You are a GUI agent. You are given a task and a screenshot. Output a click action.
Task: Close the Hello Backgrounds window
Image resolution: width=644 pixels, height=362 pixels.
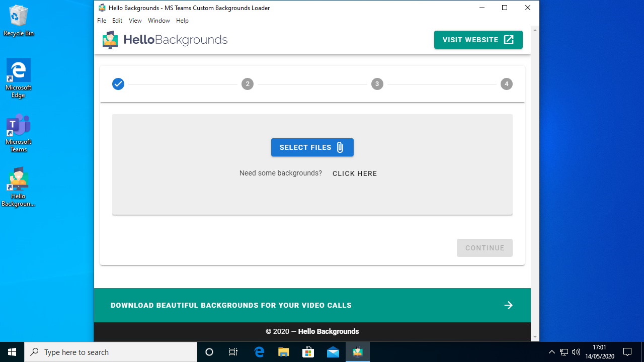tap(528, 8)
